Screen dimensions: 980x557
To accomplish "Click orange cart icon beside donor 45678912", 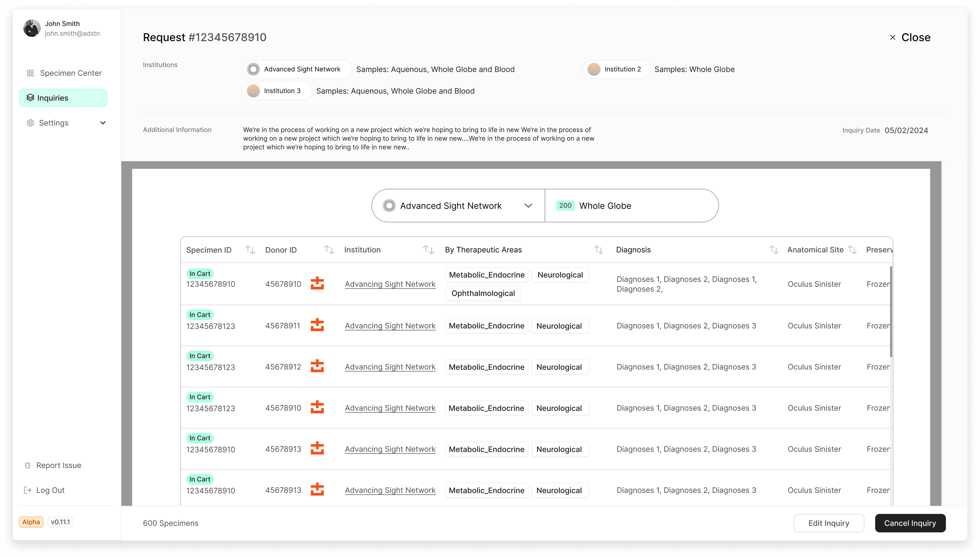I will coord(317,366).
